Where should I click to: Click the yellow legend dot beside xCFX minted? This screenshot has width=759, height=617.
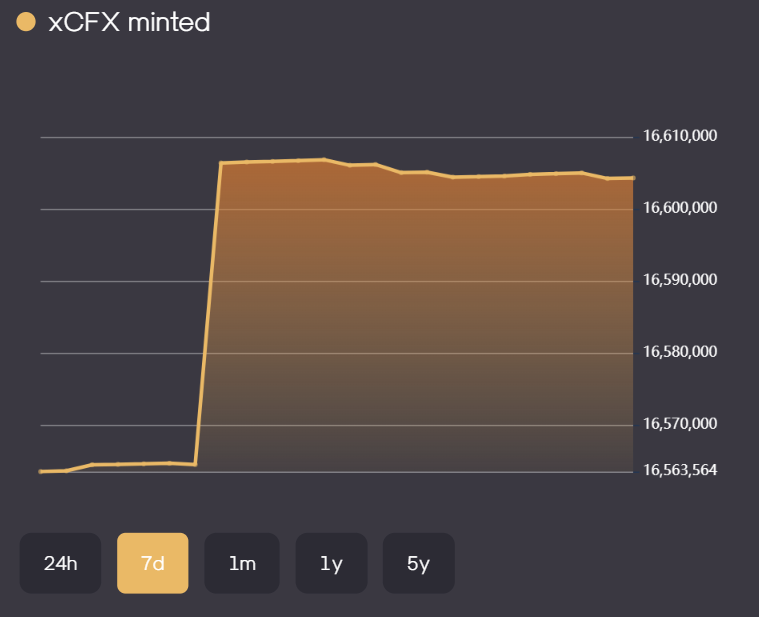coord(27,22)
